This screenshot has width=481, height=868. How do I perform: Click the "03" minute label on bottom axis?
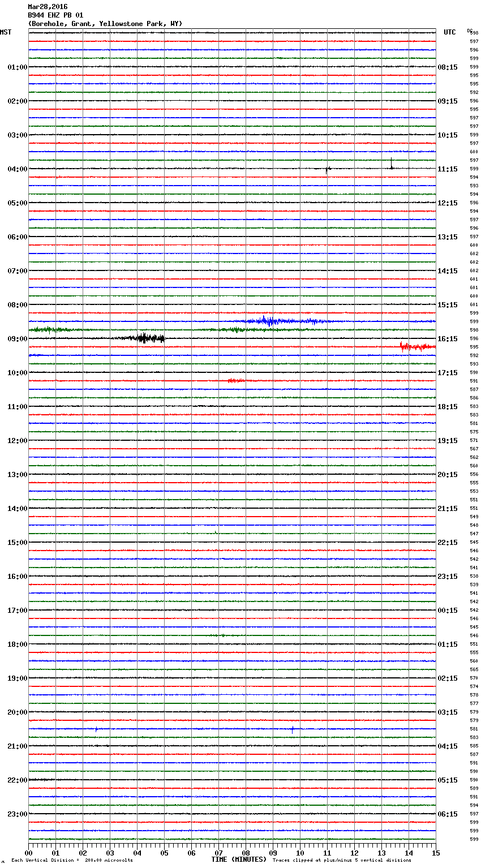click(110, 853)
